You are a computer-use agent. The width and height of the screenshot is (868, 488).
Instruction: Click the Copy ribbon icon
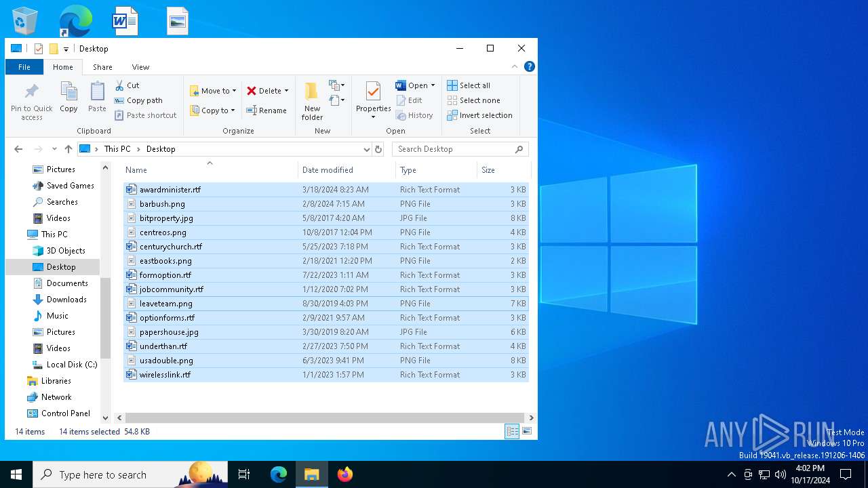pos(68,98)
